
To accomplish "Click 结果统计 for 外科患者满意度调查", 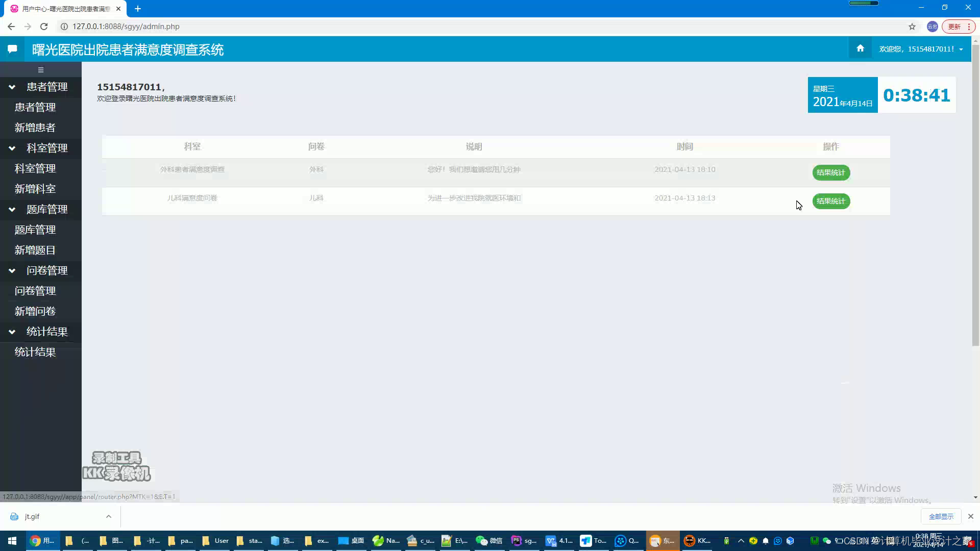I will [x=831, y=172].
